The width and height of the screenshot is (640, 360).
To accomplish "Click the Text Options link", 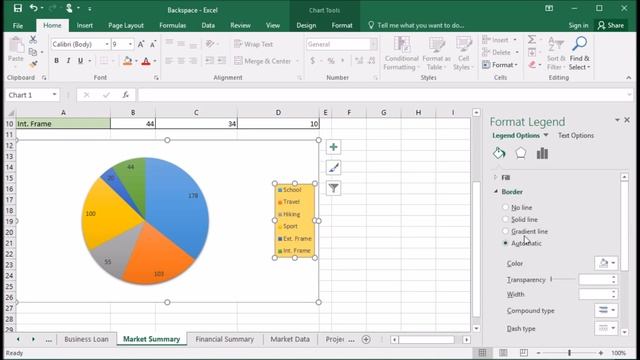I will [576, 135].
